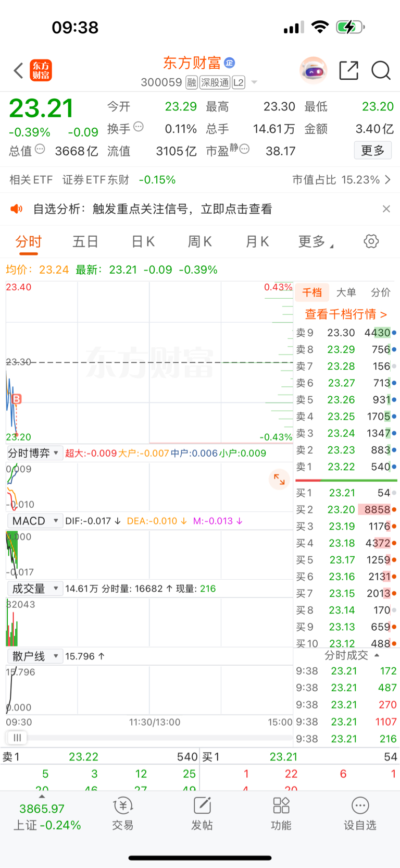400x868 pixels.
Task: Tap the info icon next to 市盈
Action: [x=244, y=149]
